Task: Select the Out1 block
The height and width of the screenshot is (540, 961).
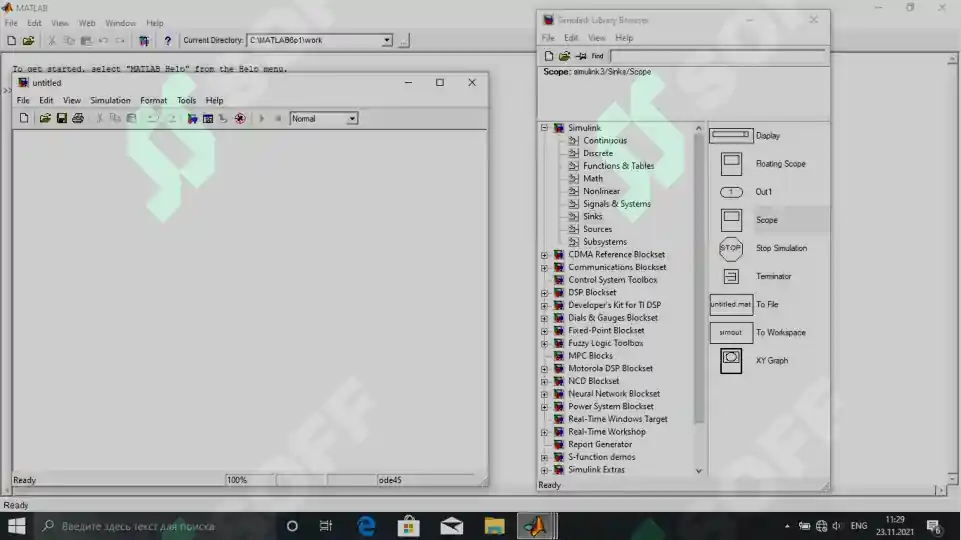Action: [x=731, y=192]
